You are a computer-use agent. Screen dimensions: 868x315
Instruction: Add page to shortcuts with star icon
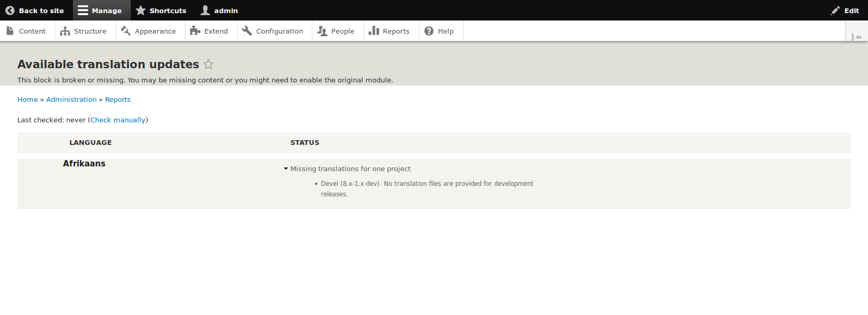(x=208, y=64)
